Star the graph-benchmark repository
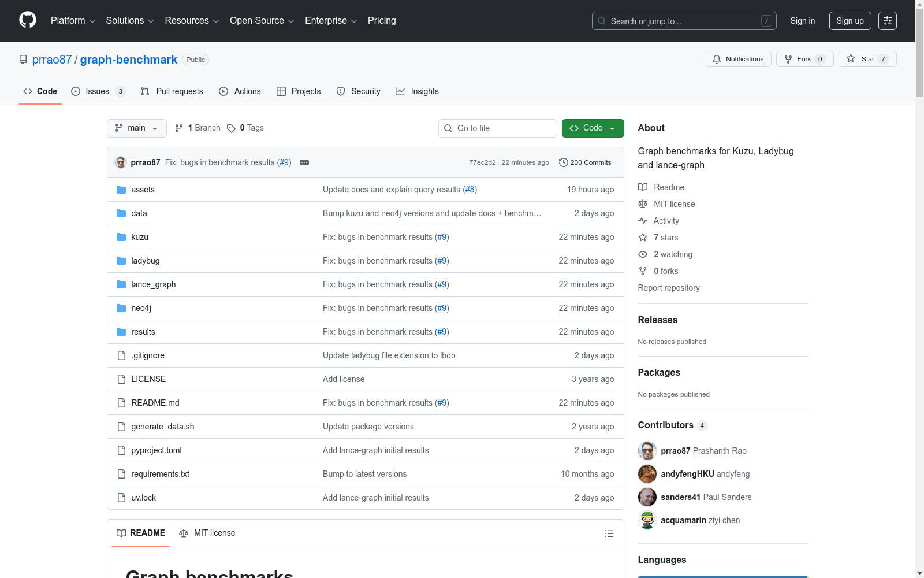Viewport: 924px width, 578px height. pos(867,59)
